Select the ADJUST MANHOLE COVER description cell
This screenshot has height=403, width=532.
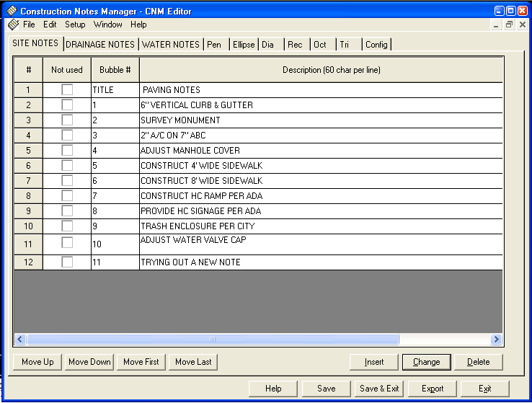pos(320,151)
